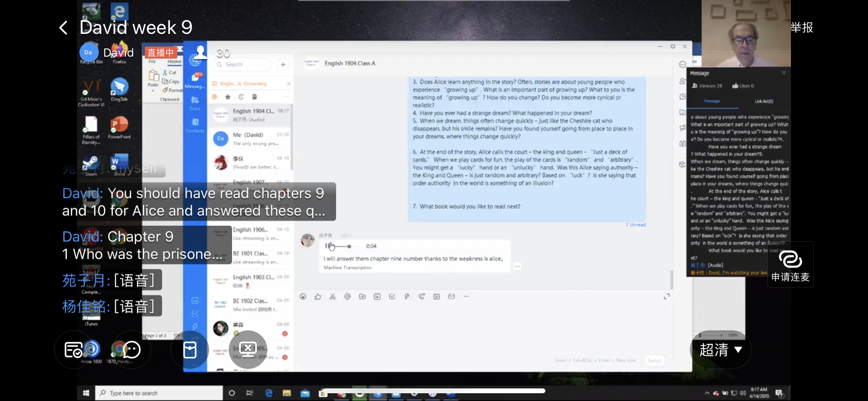The height and width of the screenshot is (401, 868).
Task: Switch to Message tab in live panel
Action: (x=712, y=101)
